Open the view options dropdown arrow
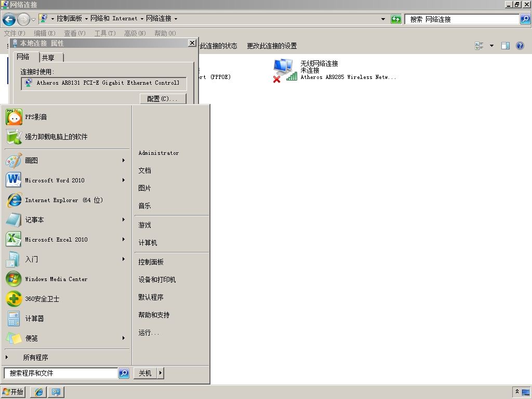 pos(491,46)
